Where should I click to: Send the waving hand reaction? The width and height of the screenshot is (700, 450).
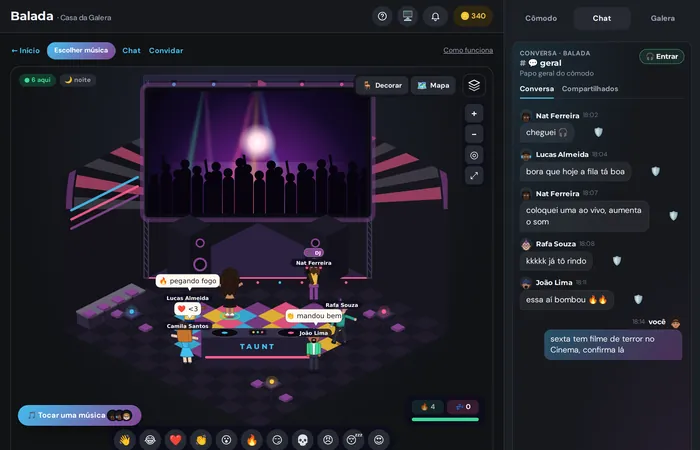pos(125,440)
